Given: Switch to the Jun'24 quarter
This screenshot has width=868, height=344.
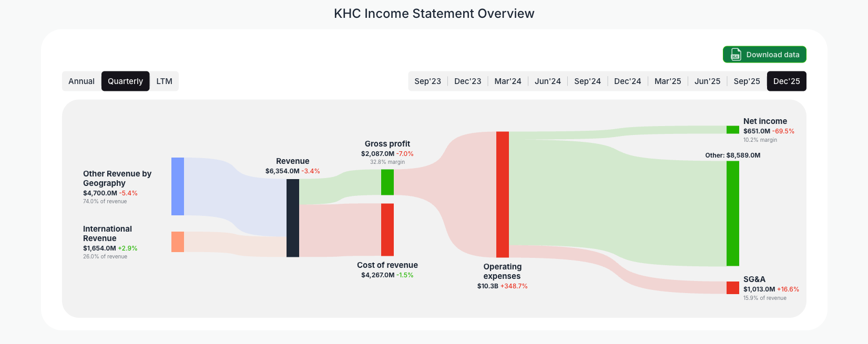Looking at the screenshot, I should pos(547,81).
